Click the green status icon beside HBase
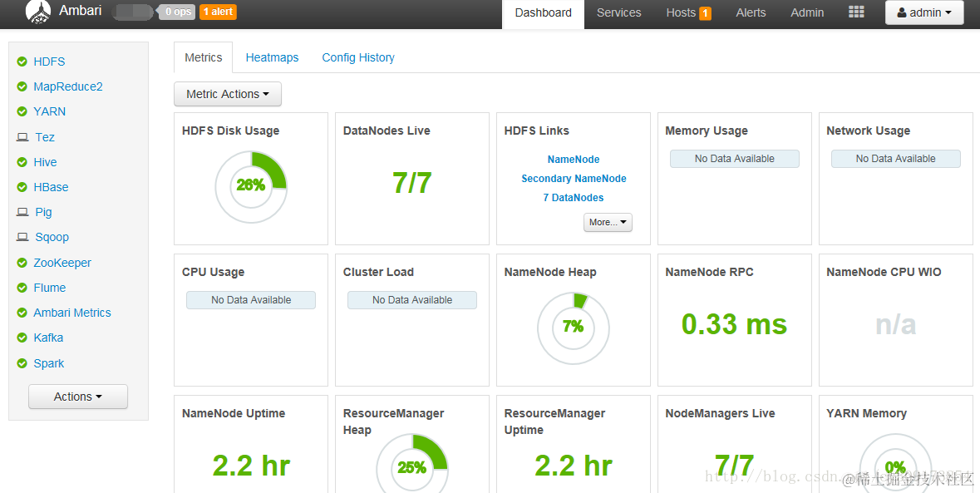The image size is (980, 493). pos(22,187)
